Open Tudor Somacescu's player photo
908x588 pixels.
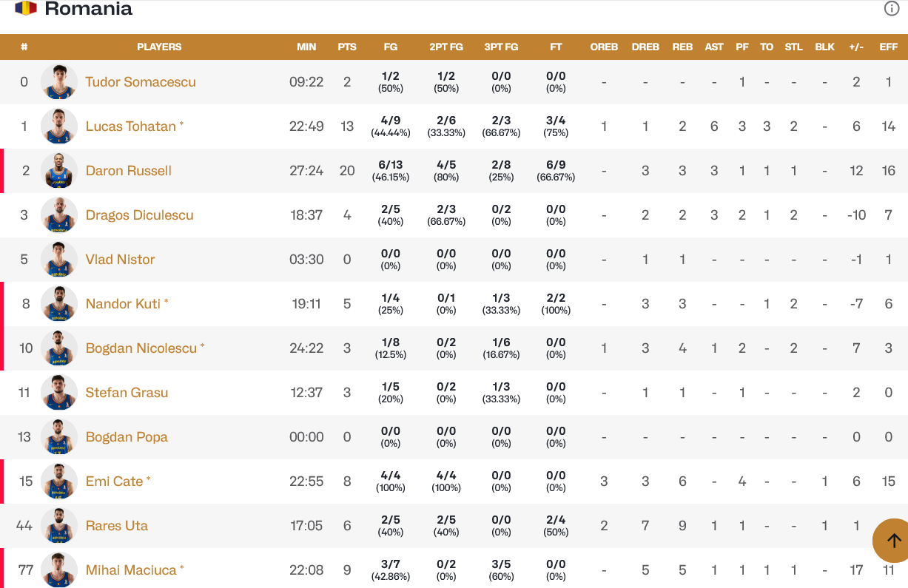[x=59, y=82]
